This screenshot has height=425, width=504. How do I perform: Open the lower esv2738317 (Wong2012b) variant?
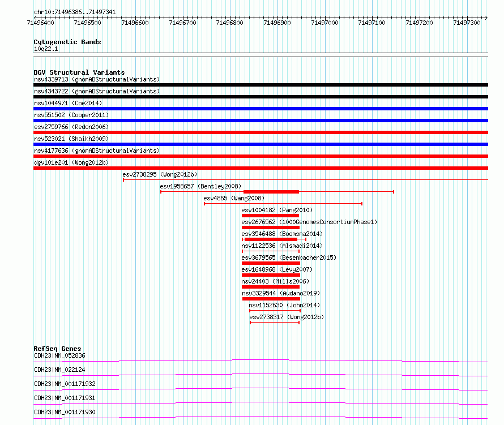click(x=287, y=317)
